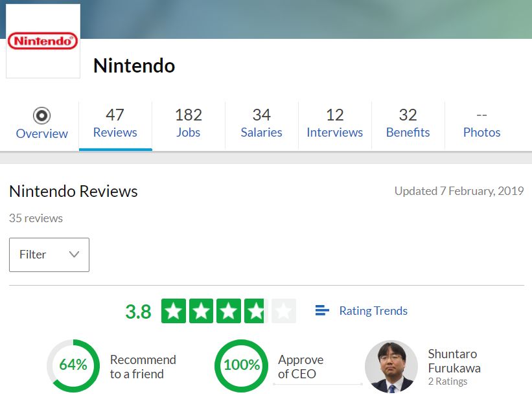This screenshot has width=532, height=399.
Task: View the 34 Salaries tab
Action: pos(262,124)
